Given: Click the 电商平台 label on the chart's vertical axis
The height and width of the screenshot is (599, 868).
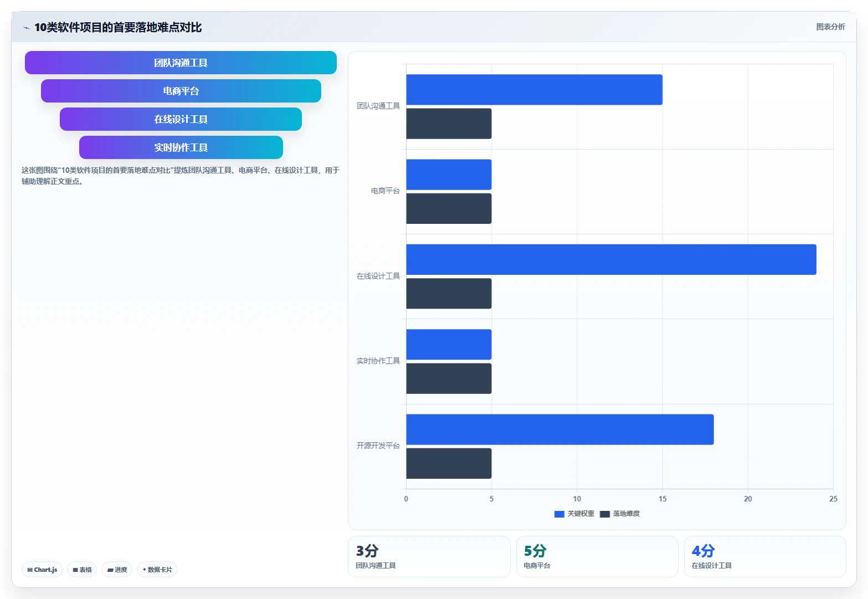Looking at the screenshot, I should pyautogui.click(x=386, y=191).
